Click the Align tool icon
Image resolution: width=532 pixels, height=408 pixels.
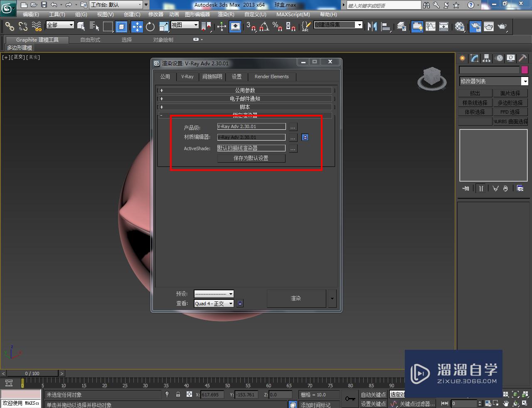386,27
